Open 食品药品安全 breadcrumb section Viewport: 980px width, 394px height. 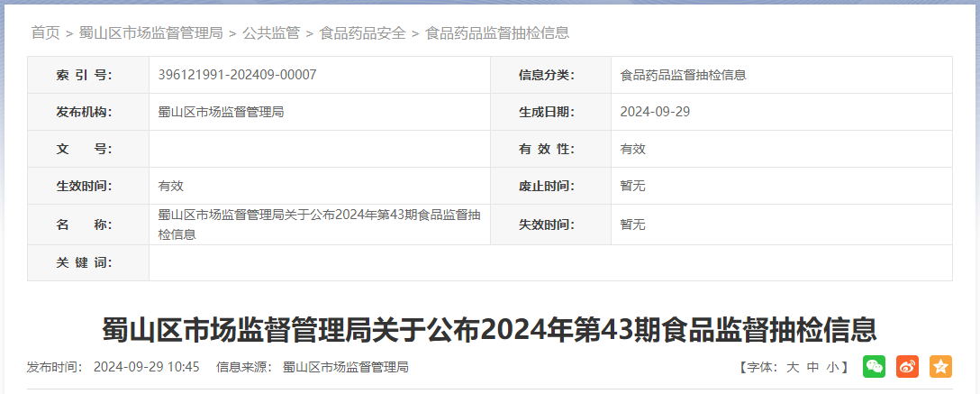pos(362,33)
